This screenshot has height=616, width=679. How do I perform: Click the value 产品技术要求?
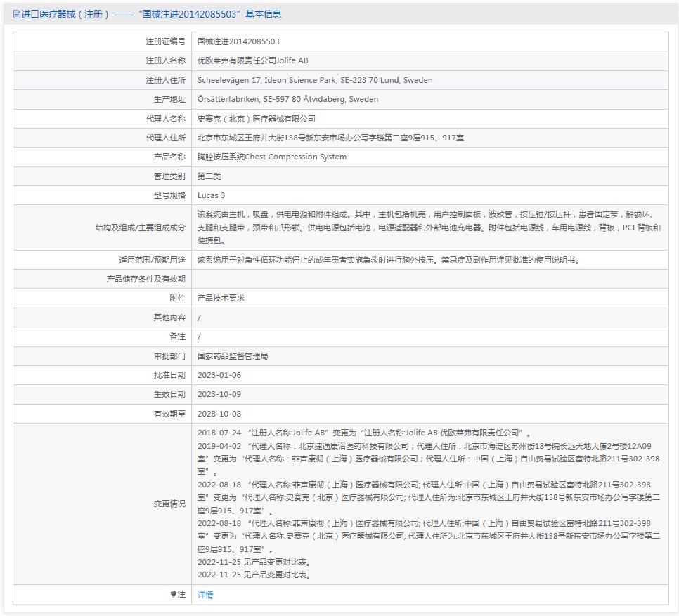point(221,298)
